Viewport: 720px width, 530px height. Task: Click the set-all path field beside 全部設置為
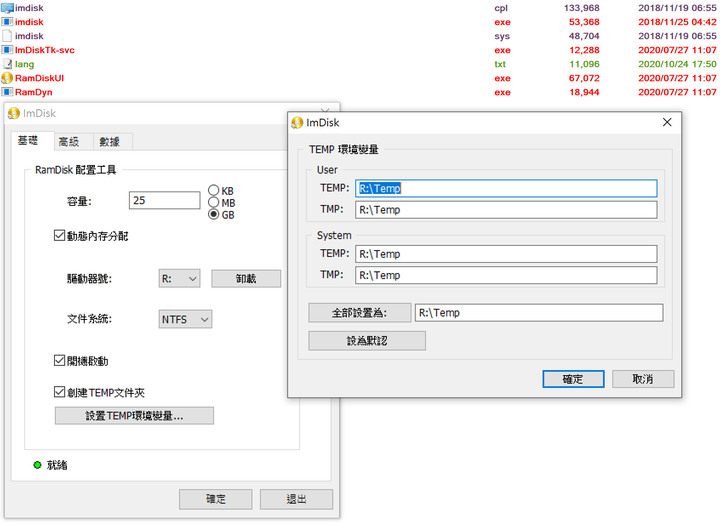coord(539,313)
